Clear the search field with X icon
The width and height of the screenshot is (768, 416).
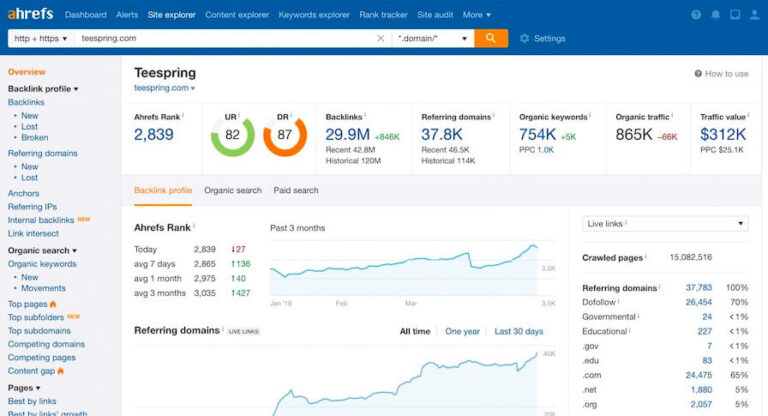pyautogui.click(x=381, y=38)
